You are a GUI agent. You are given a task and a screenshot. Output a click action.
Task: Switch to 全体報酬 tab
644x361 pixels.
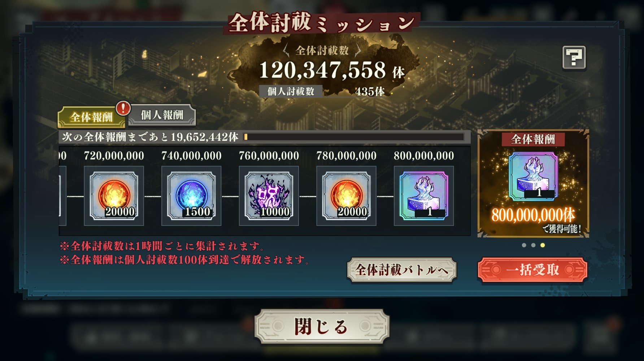pos(91,117)
